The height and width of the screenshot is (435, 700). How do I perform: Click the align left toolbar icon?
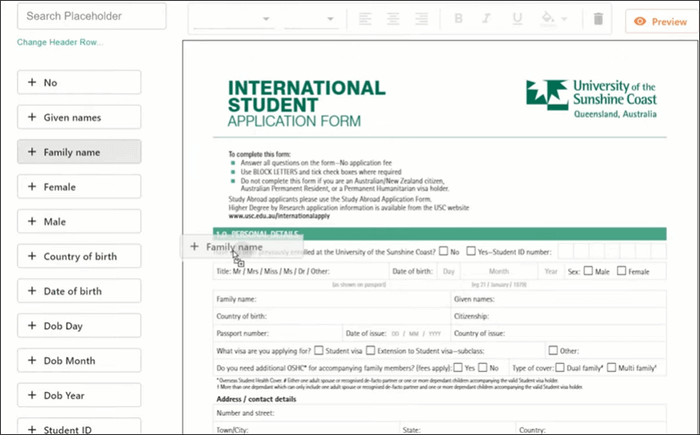tap(365, 19)
